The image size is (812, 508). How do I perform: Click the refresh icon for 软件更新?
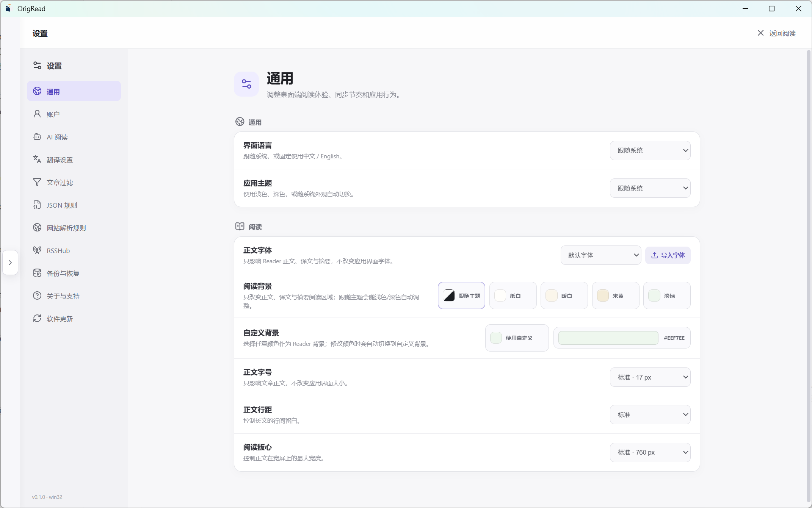tap(37, 319)
